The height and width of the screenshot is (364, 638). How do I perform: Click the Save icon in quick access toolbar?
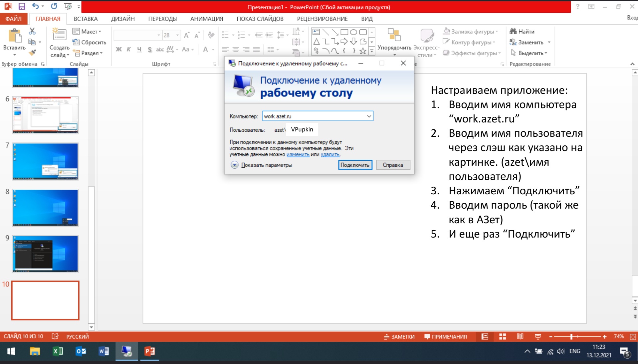[x=22, y=6]
